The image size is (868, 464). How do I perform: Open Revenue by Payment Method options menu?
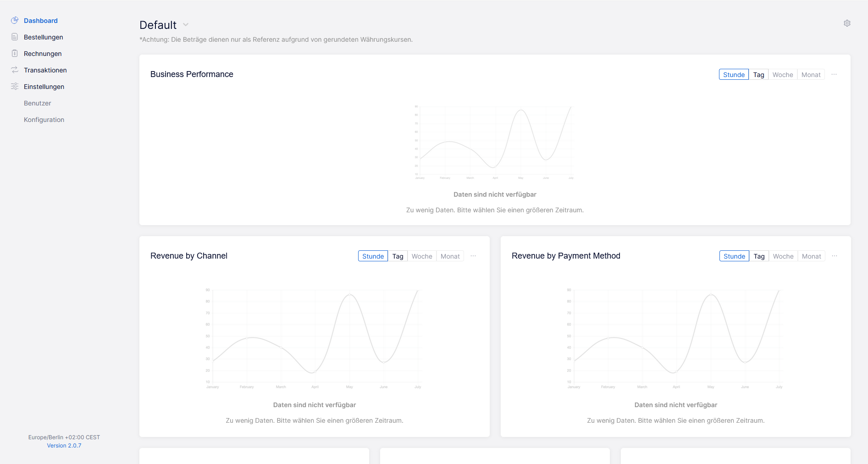pos(835,256)
